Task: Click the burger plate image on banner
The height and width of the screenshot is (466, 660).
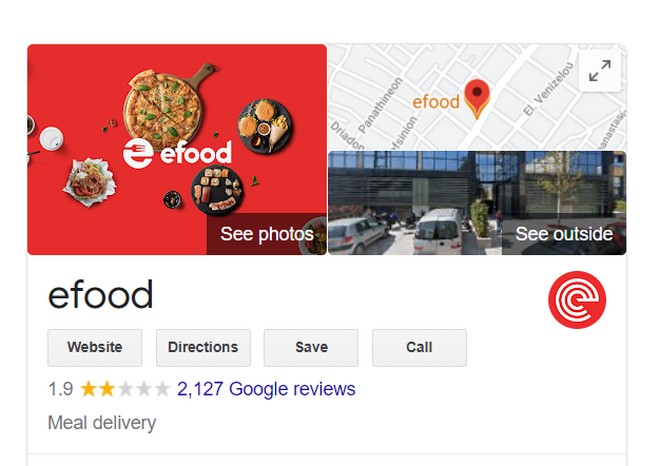Action: pos(264,126)
